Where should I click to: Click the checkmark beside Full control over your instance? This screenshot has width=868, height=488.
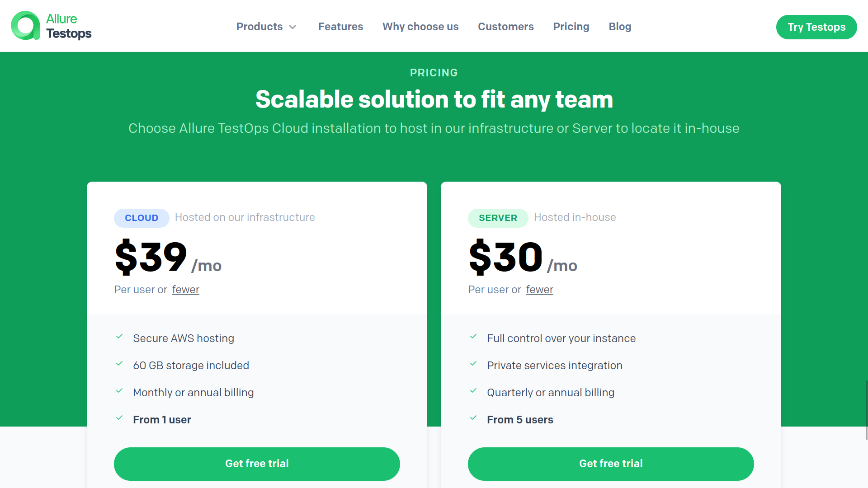[474, 337]
